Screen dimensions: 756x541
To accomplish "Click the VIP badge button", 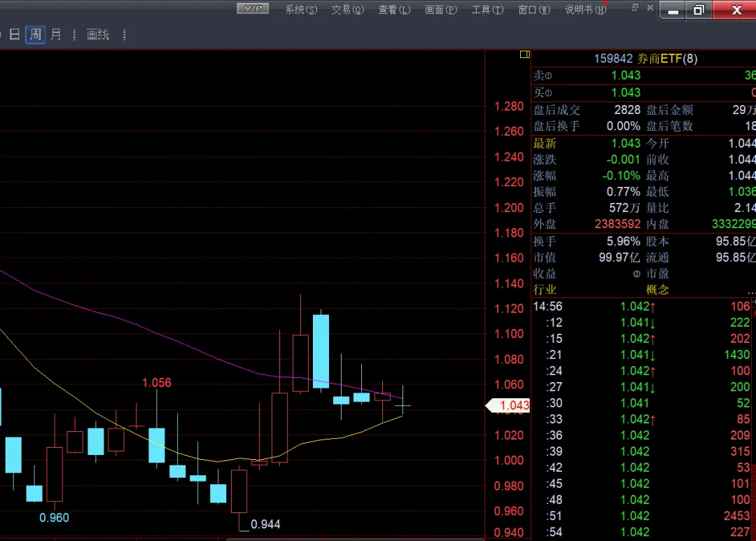I will (253, 8).
